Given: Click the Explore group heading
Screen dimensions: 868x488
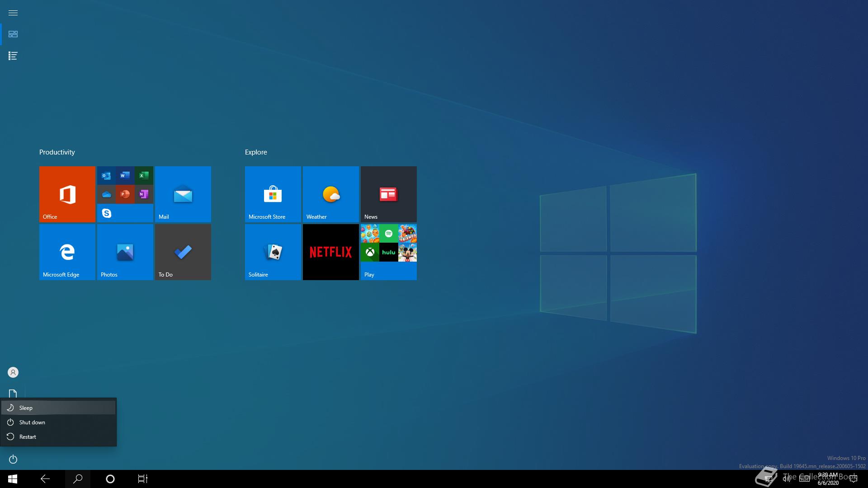Looking at the screenshot, I should tap(256, 152).
